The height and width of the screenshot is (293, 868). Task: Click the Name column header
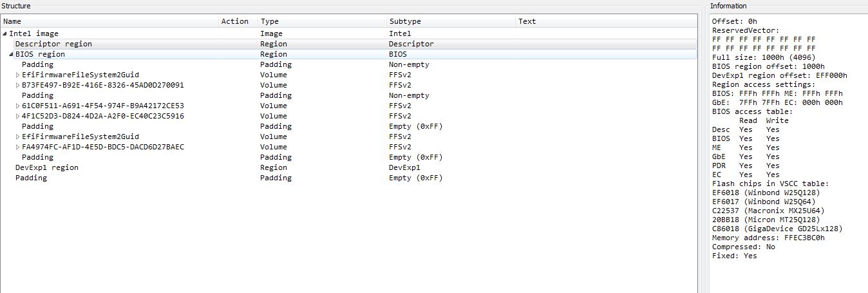[109, 21]
